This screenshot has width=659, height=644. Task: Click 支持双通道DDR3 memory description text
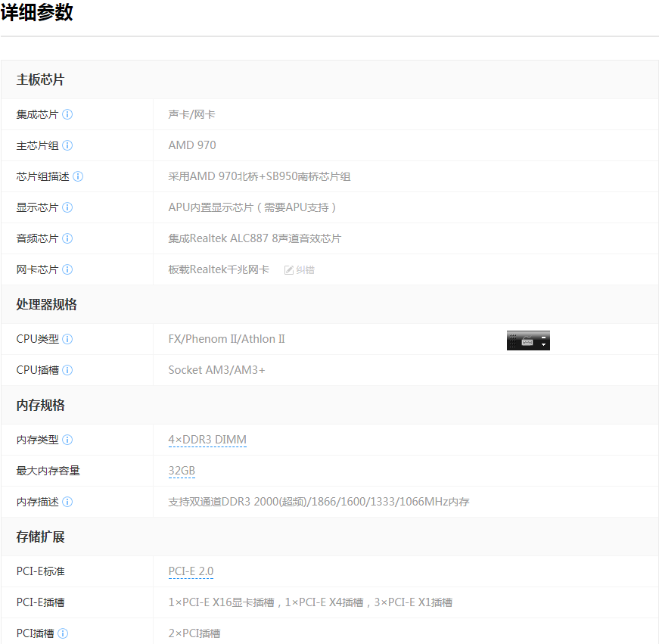(319, 502)
